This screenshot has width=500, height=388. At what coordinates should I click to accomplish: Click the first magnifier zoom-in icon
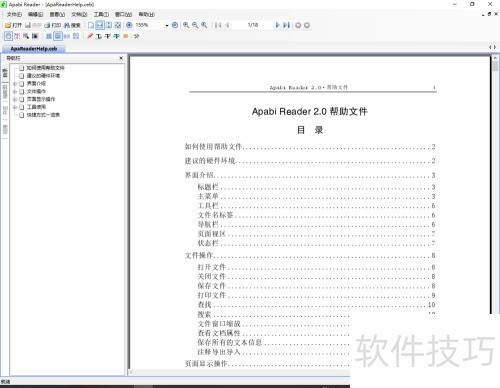[186, 25]
